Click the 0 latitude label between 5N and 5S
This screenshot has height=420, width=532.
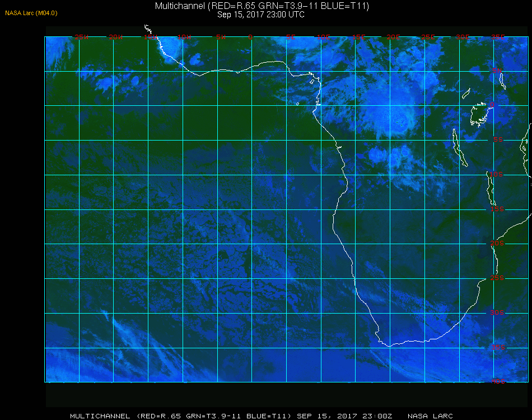[492, 105]
